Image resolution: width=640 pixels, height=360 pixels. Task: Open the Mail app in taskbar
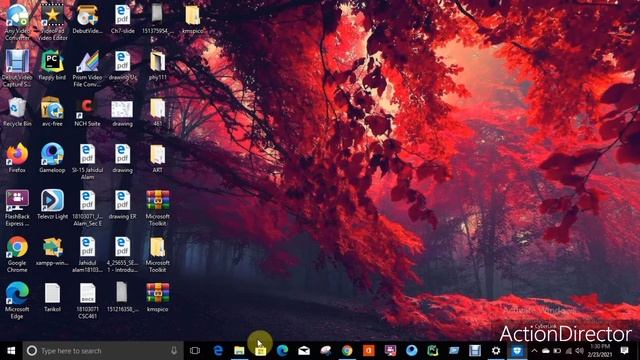click(304, 351)
